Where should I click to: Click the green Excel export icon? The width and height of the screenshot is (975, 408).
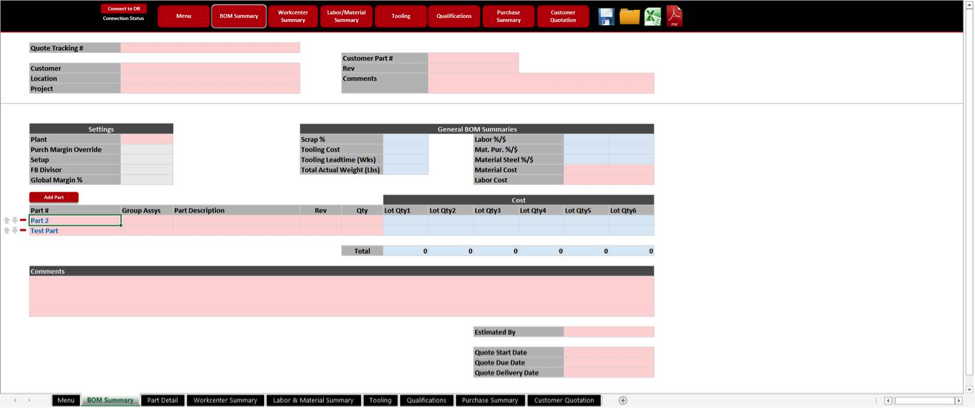point(652,16)
